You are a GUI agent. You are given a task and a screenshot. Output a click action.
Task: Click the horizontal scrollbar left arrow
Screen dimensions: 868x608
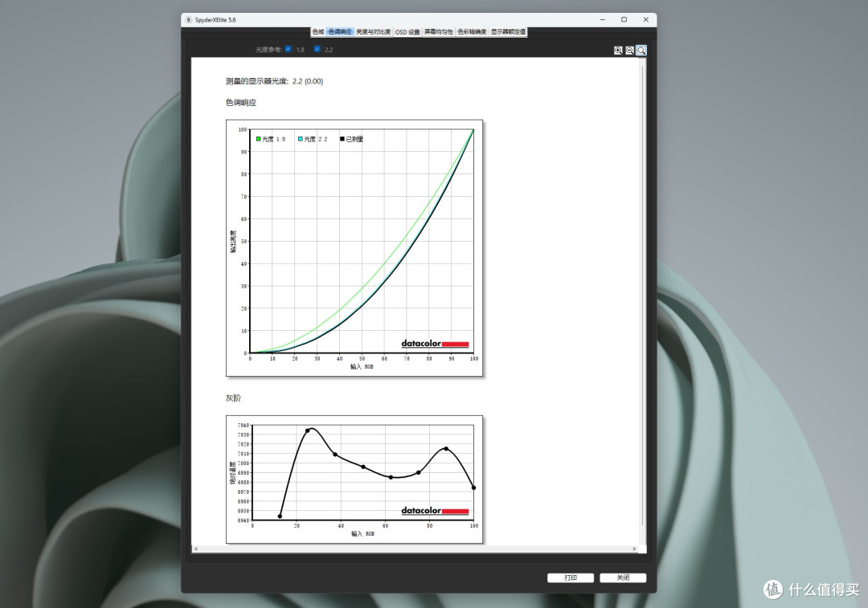195,549
